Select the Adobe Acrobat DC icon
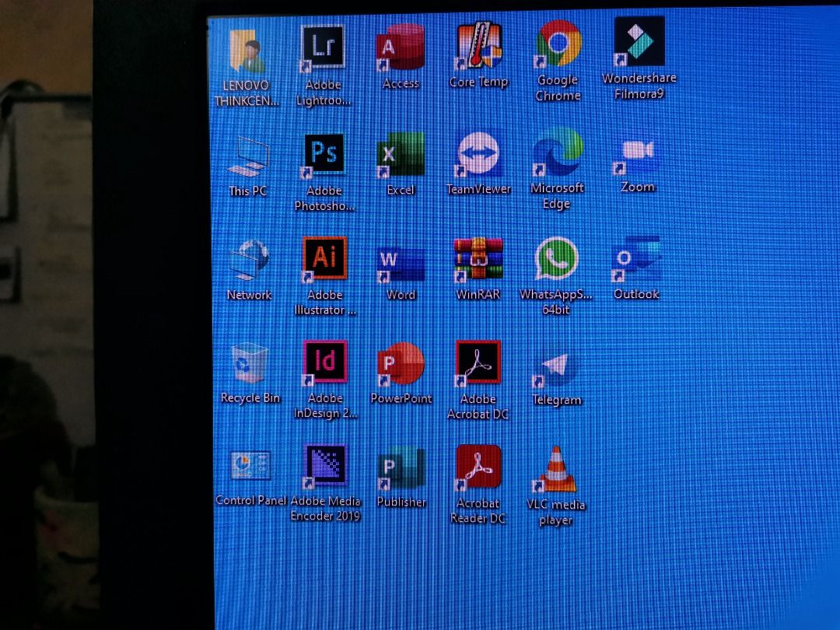Screen dimensions: 840x630 pyautogui.click(x=478, y=363)
